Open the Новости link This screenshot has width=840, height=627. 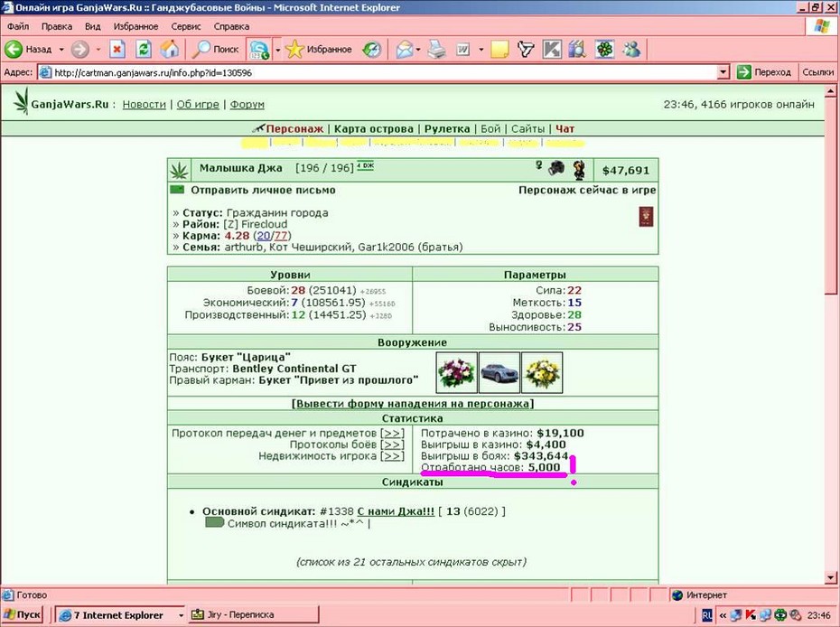point(145,105)
